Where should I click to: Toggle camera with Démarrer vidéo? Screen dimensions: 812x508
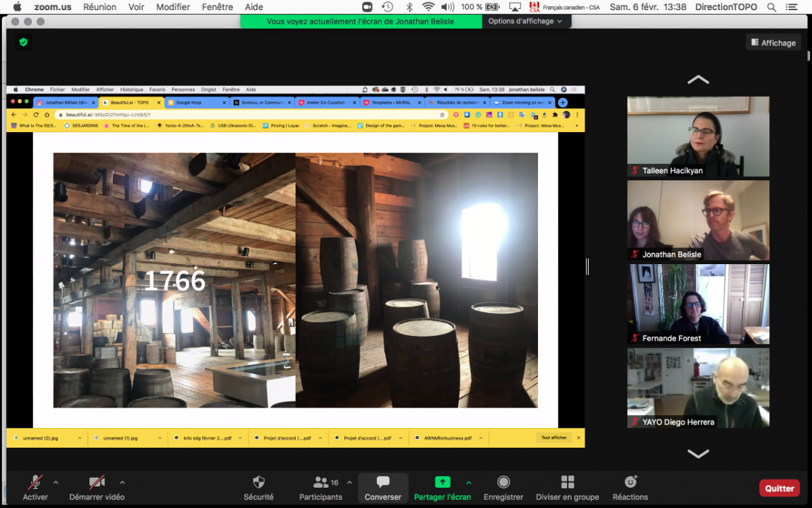tap(97, 482)
